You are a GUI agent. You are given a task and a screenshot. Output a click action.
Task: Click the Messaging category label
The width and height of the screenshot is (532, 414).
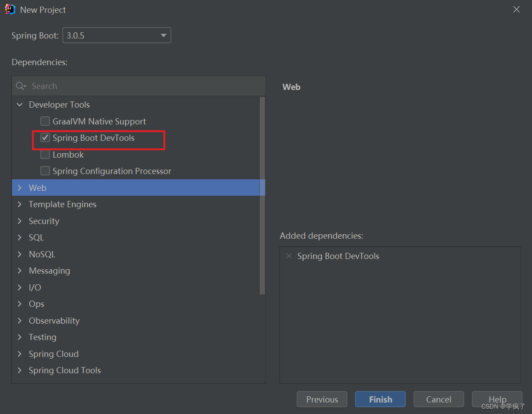point(50,271)
